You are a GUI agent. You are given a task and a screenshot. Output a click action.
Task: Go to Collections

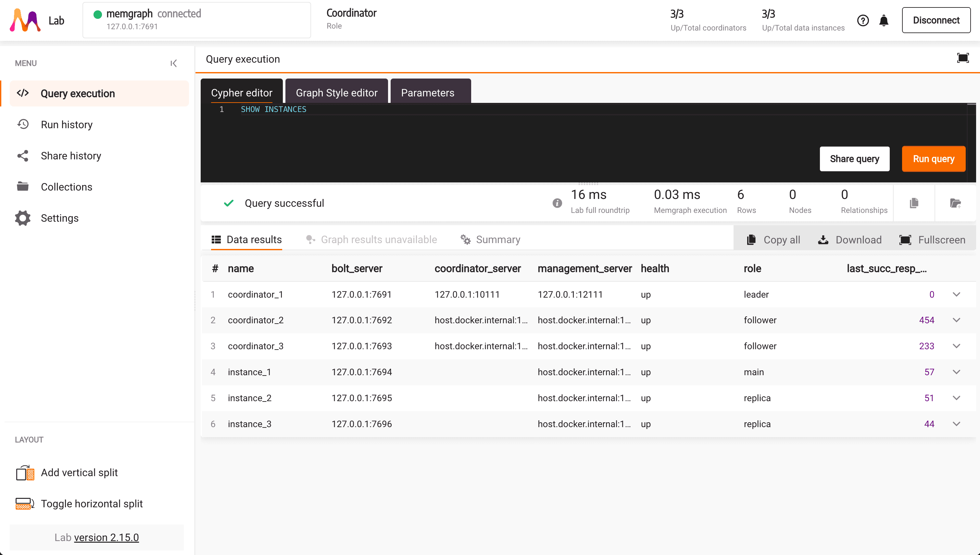click(66, 187)
